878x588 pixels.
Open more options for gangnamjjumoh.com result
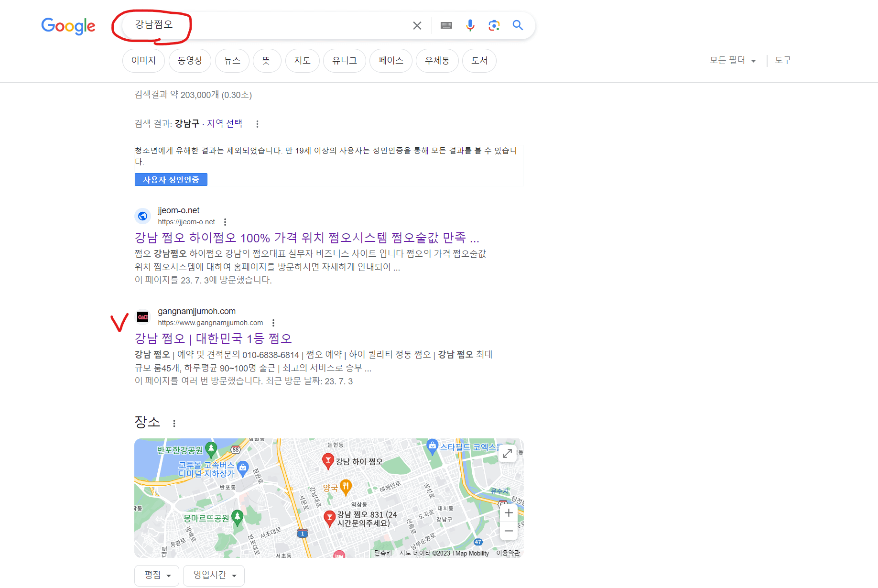pos(273,323)
